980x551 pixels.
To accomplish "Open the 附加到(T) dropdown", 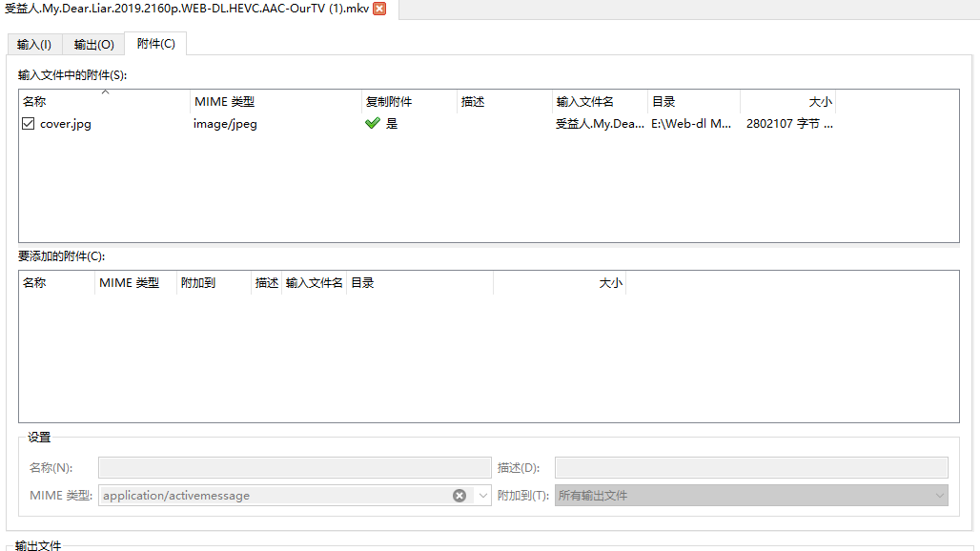I will (751, 496).
